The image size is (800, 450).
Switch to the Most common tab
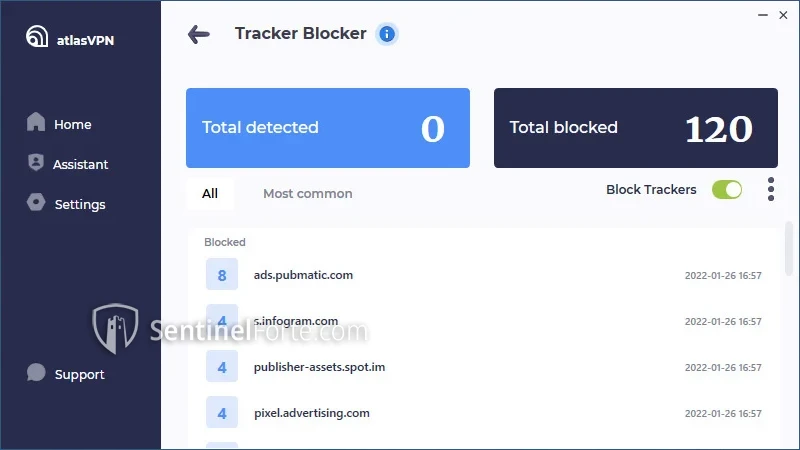pos(307,194)
